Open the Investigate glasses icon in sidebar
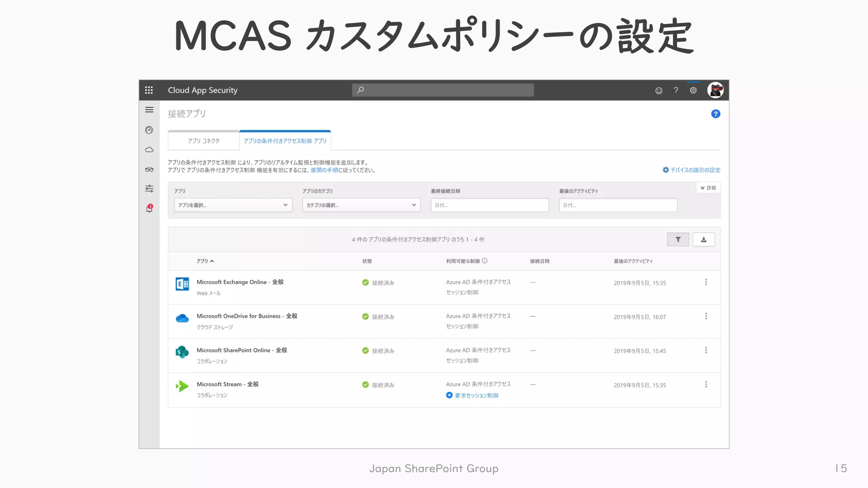Viewport: 868px width, 488px height. pos(149,169)
